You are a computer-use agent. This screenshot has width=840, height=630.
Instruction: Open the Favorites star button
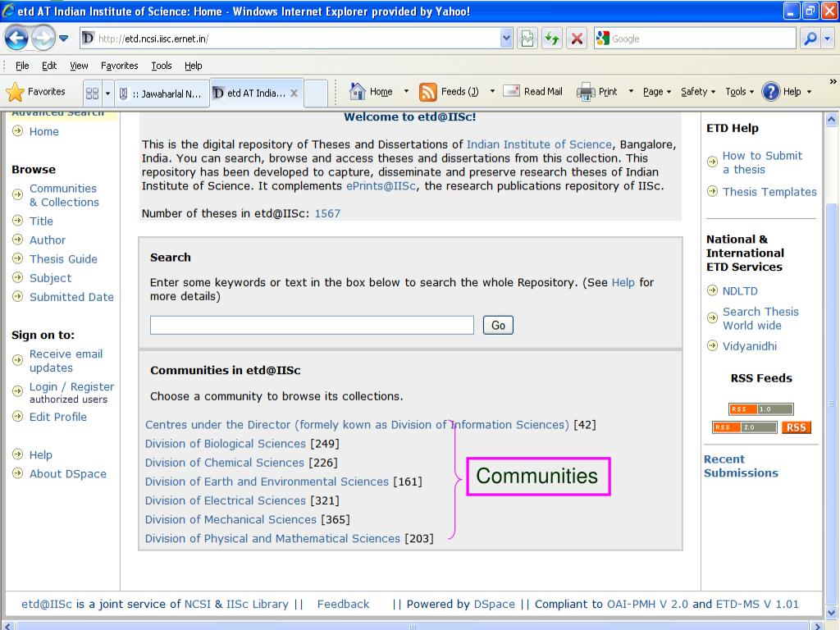tap(36, 92)
